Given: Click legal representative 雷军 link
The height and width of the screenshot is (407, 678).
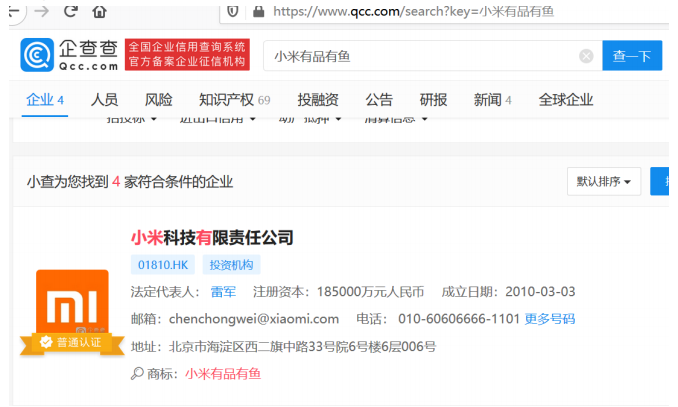Looking at the screenshot, I should click(223, 292).
